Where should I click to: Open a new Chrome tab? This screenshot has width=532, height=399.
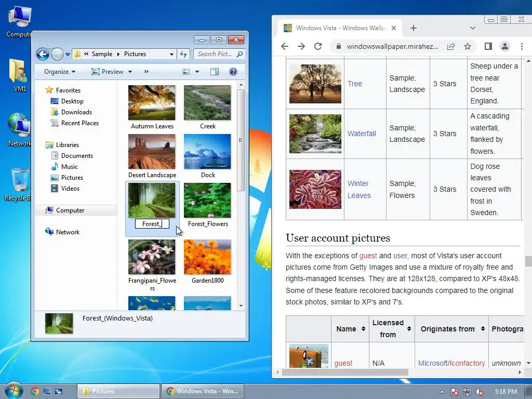413,28
